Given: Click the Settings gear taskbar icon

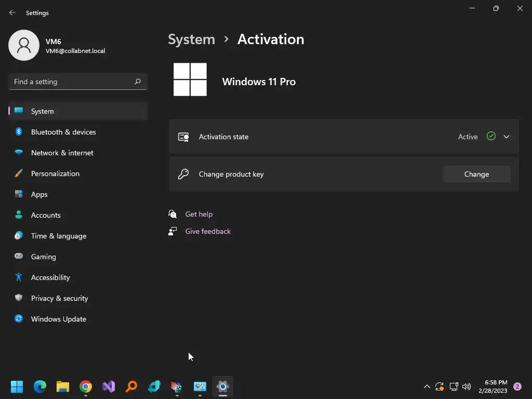Looking at the screenshot, I should (222, 387).
